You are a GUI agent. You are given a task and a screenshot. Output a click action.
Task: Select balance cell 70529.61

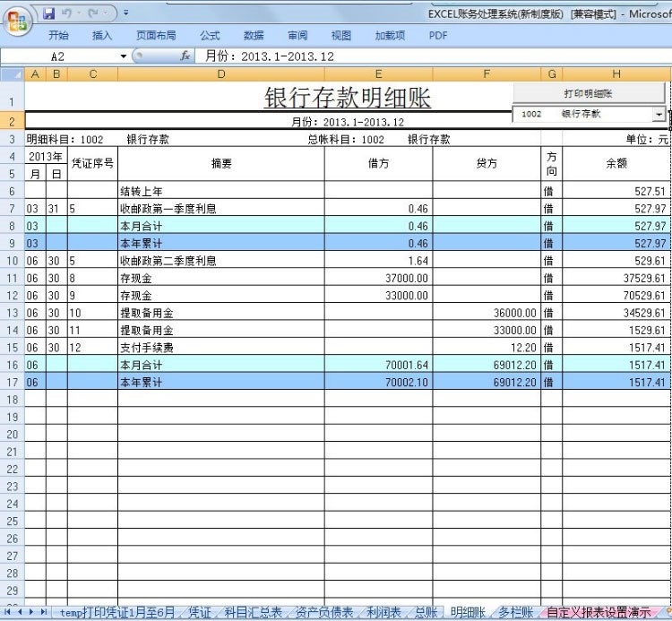point(616,296)
